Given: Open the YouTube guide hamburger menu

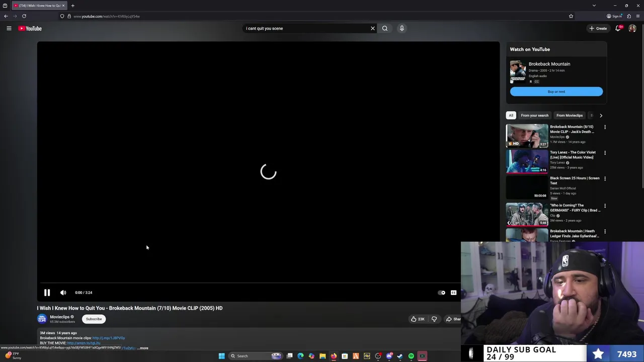Looking at the screenshot, I should 9,29.
